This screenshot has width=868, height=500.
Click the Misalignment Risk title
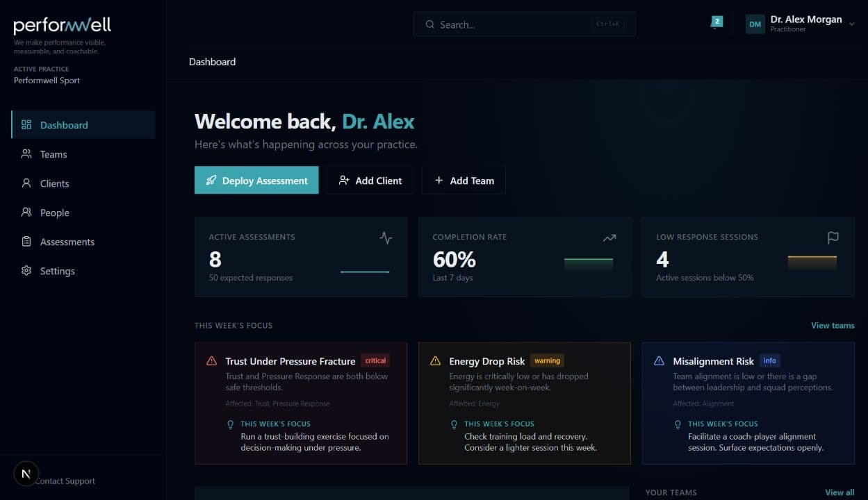713,361
